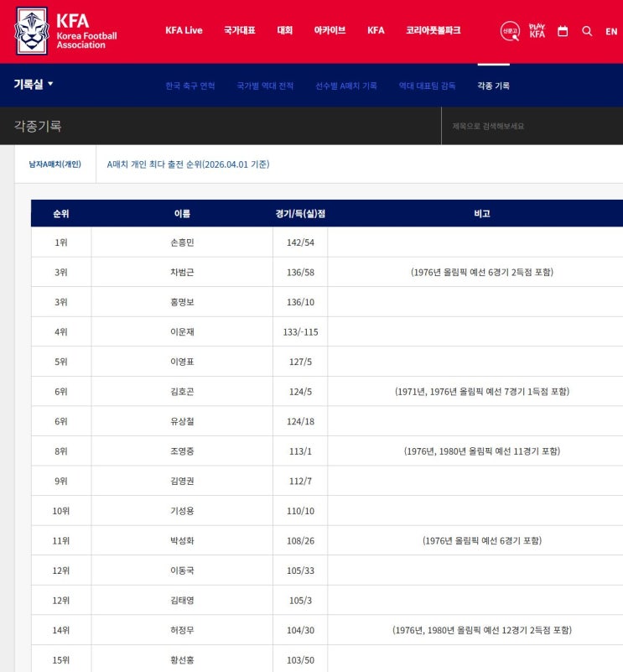Open the KFA menu item
623x672 pixels.
coord(376,30)
